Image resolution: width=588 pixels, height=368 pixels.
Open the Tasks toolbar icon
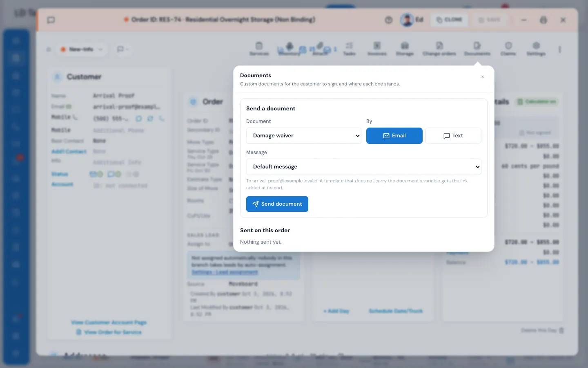click(x=349, y=49)
